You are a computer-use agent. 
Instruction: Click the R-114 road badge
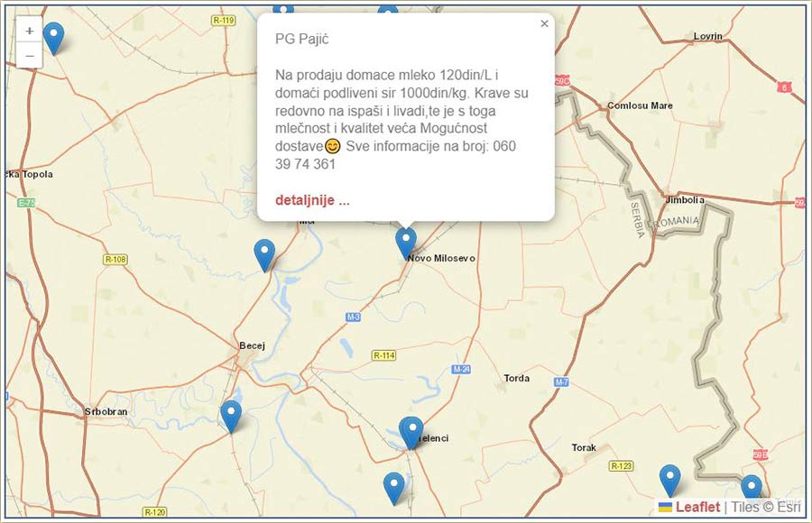coord(383,355)
